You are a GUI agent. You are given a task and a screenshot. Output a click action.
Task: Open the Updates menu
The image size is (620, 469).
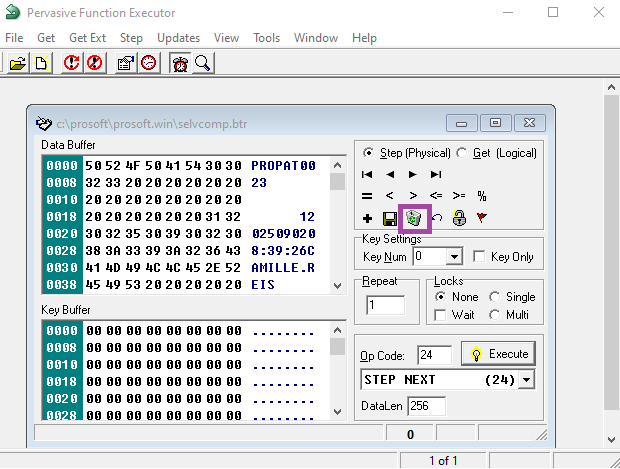[x=178, y=38]
